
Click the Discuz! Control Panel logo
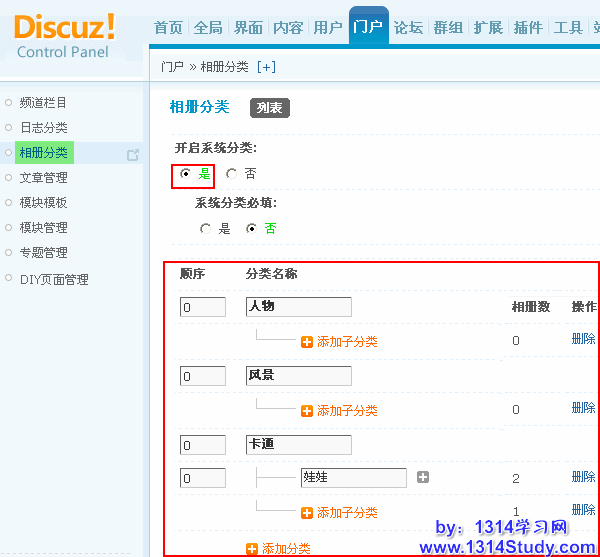(66, 35)
